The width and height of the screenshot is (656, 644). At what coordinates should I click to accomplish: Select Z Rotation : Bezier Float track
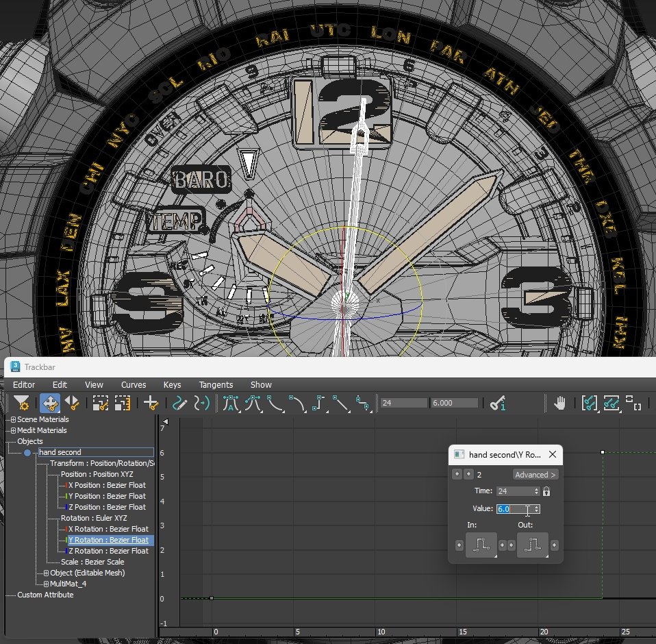tap(109, 551)
